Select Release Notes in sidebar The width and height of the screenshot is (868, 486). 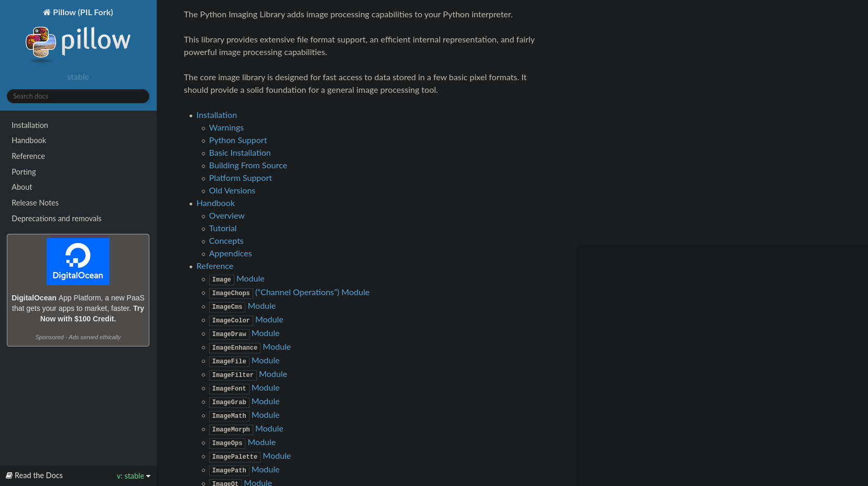coord(35,203)
